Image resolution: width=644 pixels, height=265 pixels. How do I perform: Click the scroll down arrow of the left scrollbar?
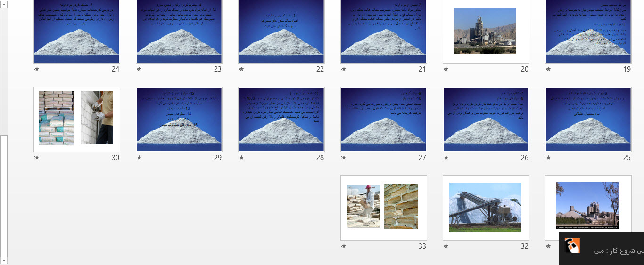[4, 260]
